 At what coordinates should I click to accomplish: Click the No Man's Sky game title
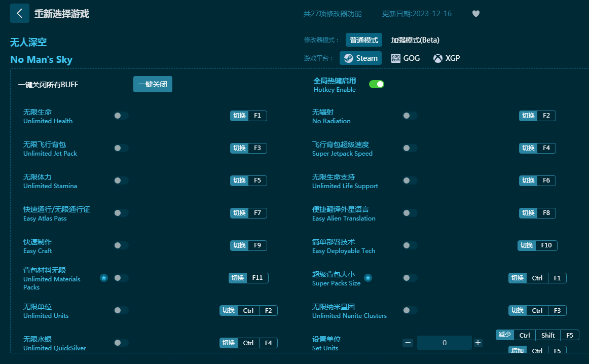point(42,59)
